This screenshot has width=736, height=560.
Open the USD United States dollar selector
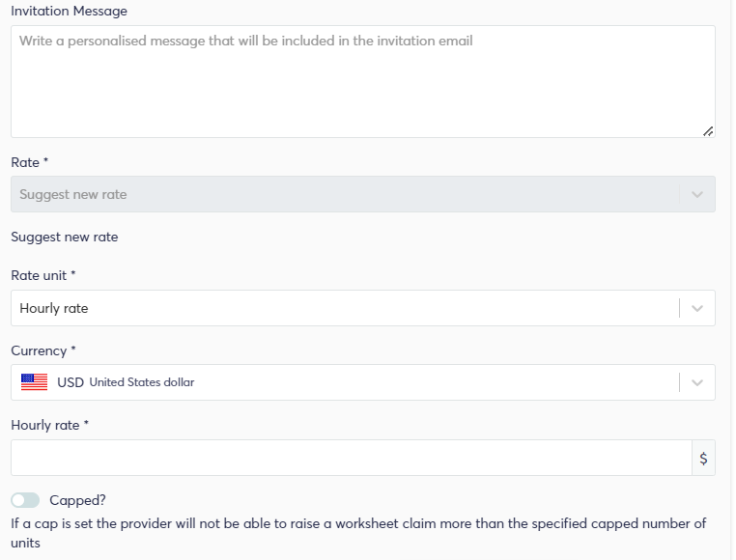(x=363, y=382)
